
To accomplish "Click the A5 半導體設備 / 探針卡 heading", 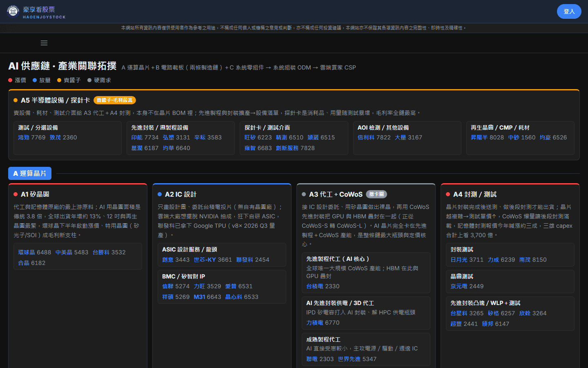I will (56, 100).
